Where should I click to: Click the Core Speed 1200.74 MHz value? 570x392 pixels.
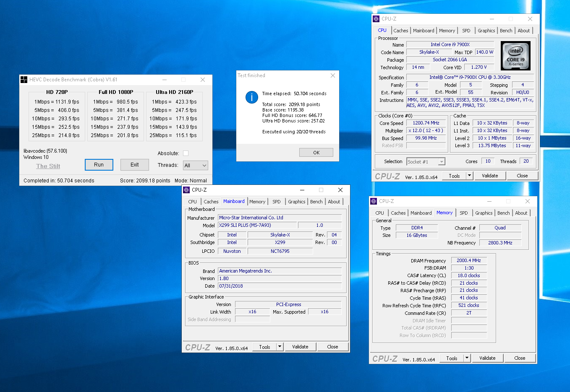click(x=426, y=123)
